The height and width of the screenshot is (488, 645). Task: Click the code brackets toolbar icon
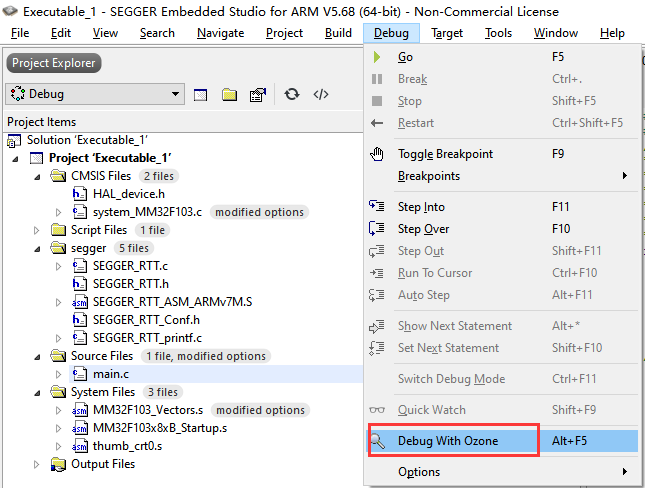pyautogui.click(x=321, y=94)
